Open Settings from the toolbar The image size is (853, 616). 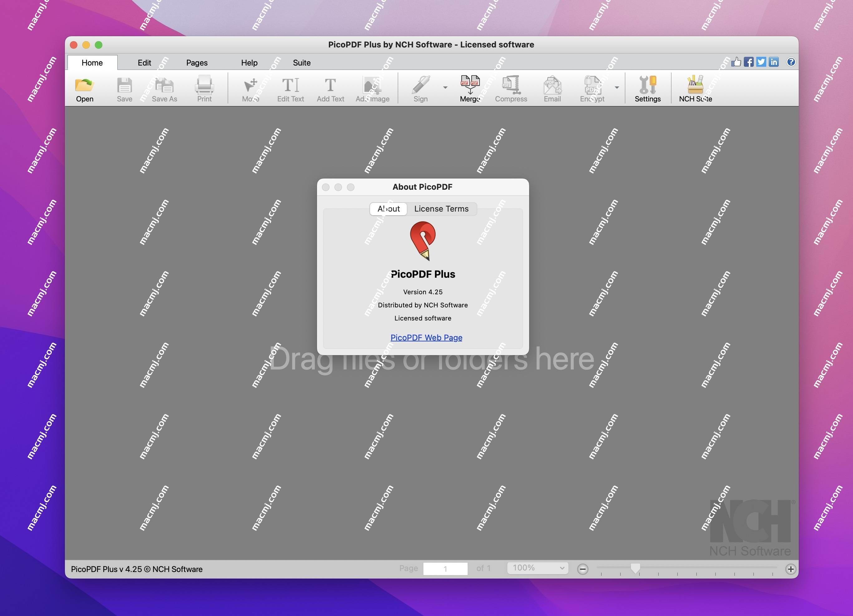648,89
